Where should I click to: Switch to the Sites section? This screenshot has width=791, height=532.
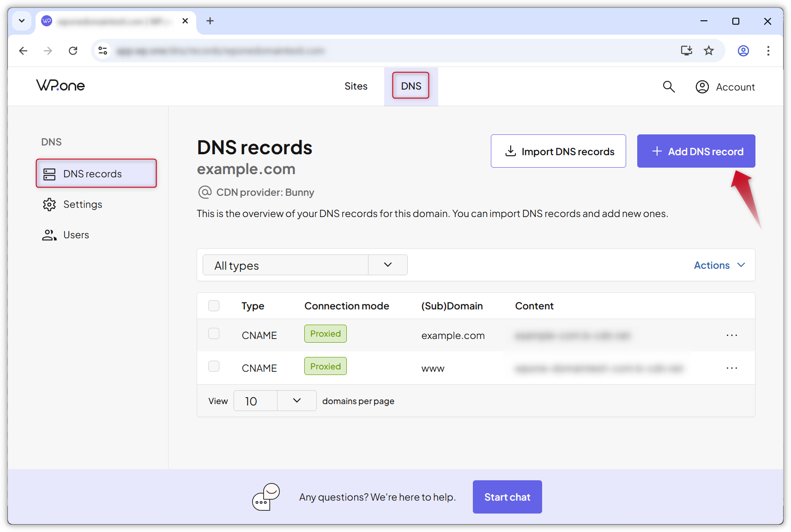(356, 86)
